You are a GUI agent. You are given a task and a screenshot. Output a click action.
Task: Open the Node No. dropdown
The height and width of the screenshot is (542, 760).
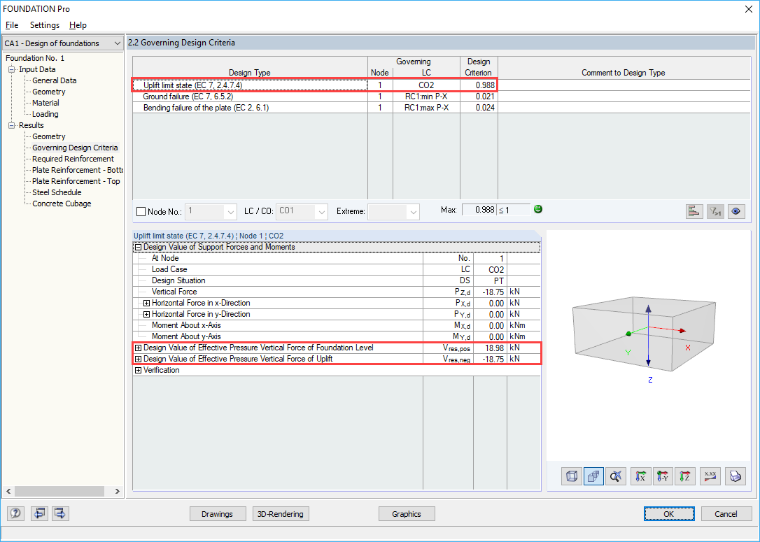(230, 212)
